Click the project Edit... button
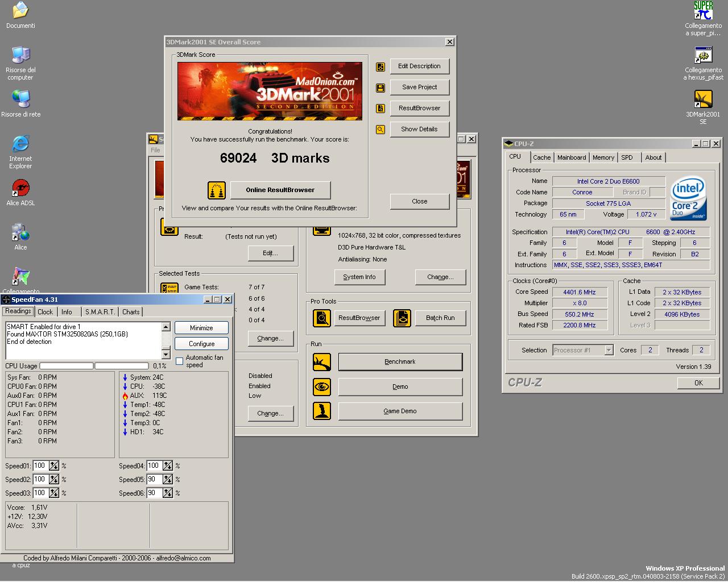 (270, 253)
